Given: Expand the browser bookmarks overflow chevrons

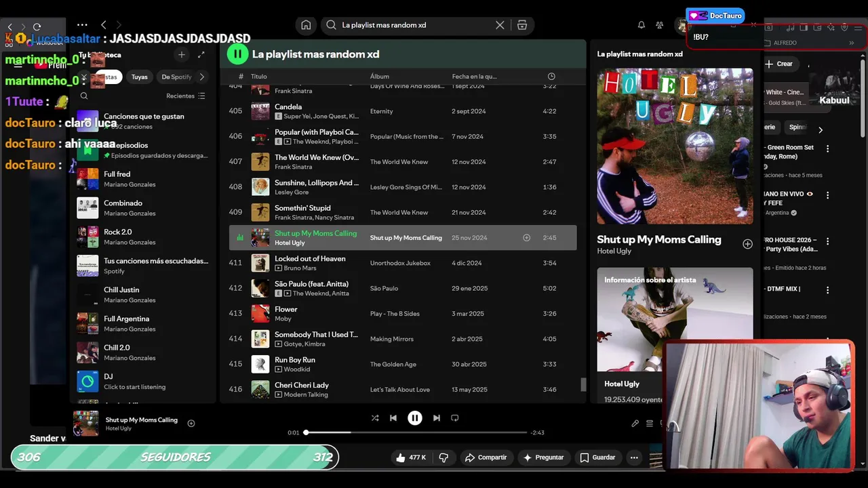Looking at the screenshot, I should (x=851, y=43).
